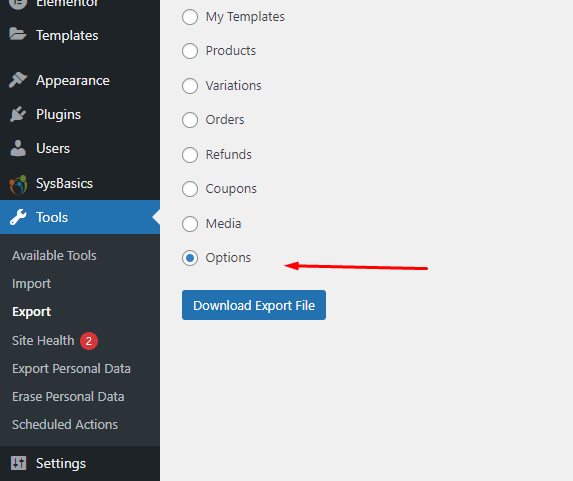Screen dimensions: 573x481
Task: Select the Products radio button
Action: (x=190, y=51)
